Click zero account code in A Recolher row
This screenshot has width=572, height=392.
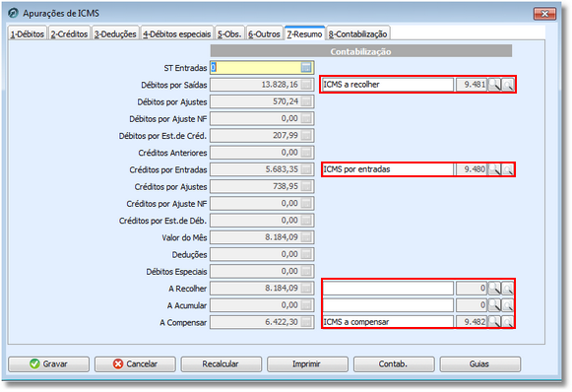[472, 289]
